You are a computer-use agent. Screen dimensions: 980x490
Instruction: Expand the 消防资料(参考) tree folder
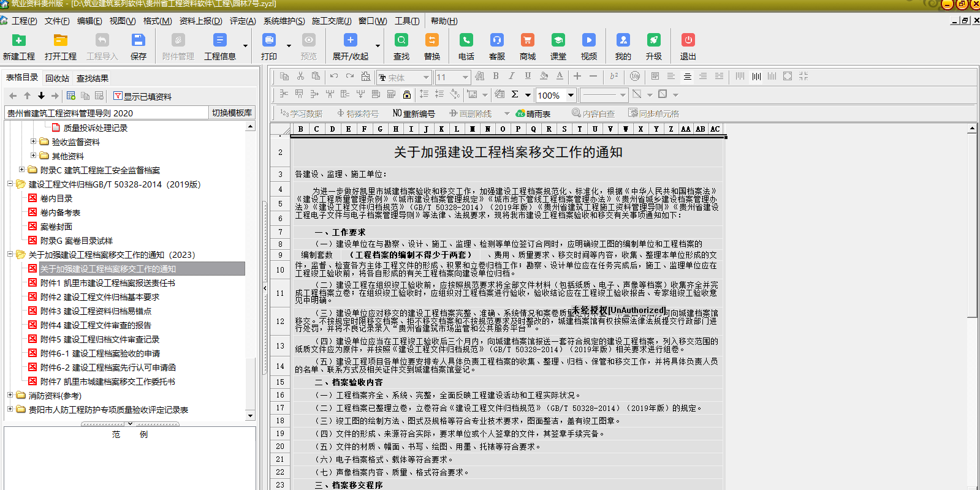coord(10,395)
